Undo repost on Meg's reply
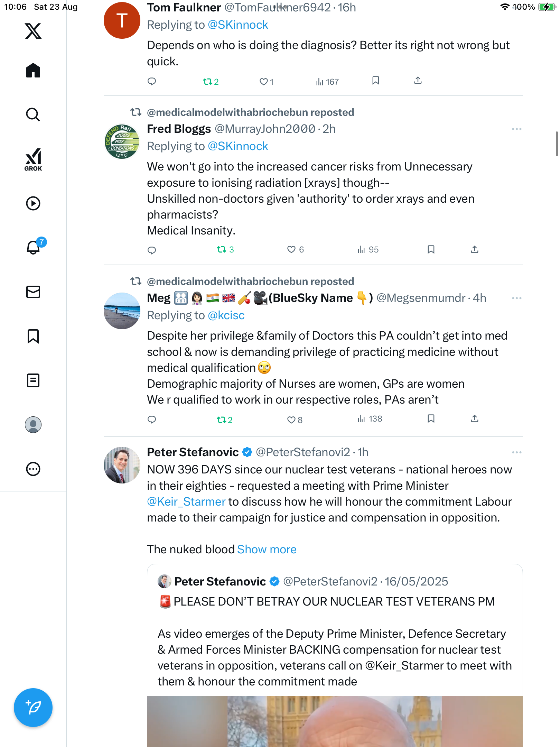This screenshot has height=747, width=560. (x=221, y=420)
